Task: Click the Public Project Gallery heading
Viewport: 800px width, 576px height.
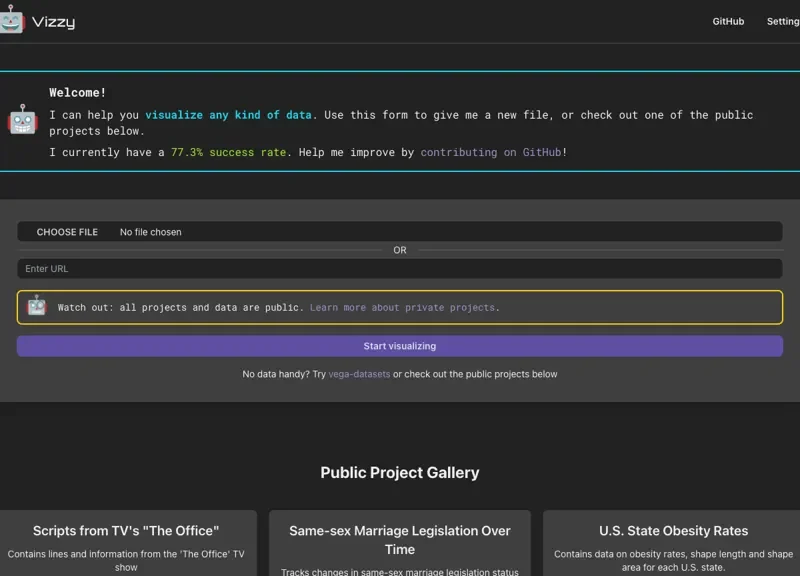Action: click(x=399, y=472)
